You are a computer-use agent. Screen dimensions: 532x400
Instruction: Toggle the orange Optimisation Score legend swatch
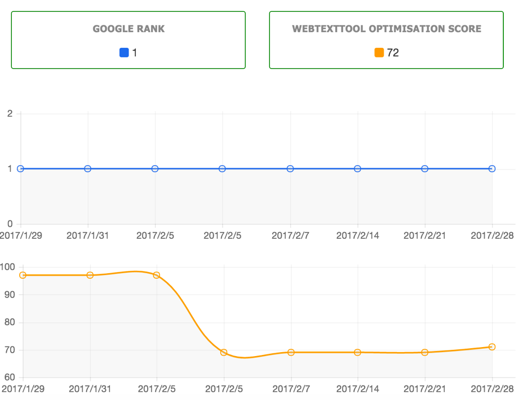[379, 53]
